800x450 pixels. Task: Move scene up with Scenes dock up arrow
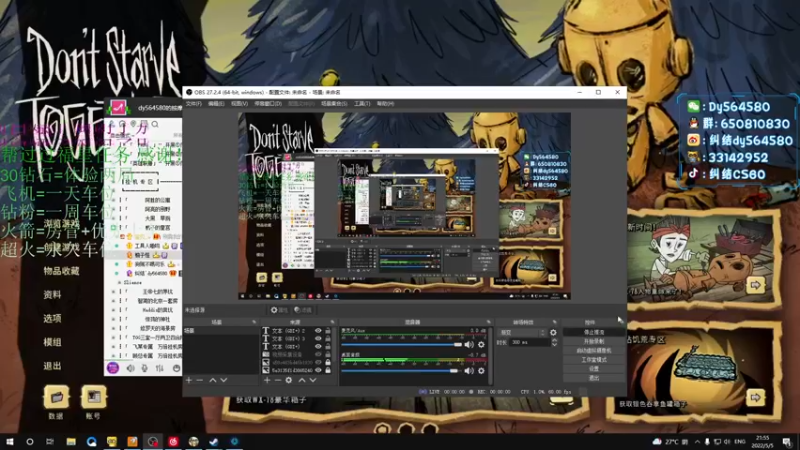[213, 380]
